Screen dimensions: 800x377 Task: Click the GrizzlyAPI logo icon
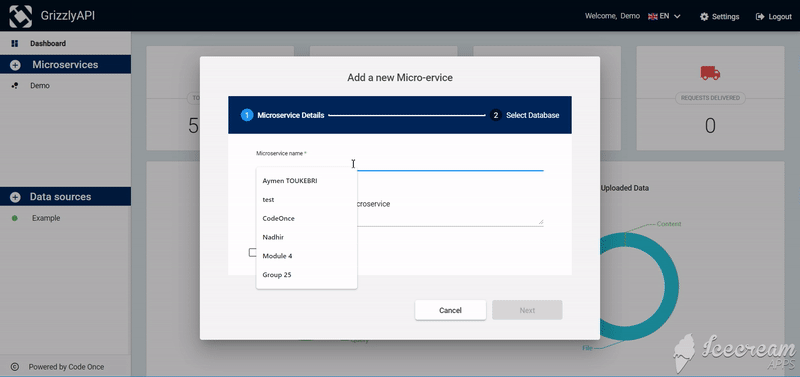click(x=20, y=16)
